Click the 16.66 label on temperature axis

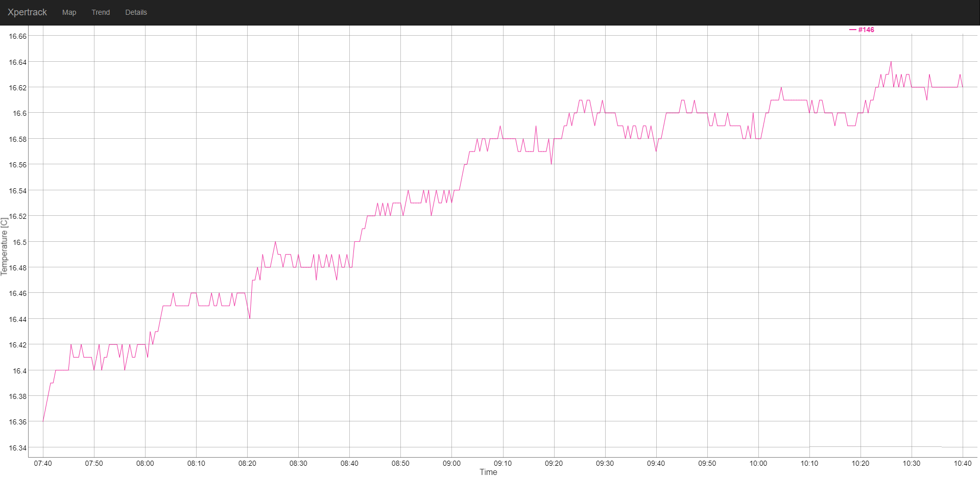click(18, 36)
